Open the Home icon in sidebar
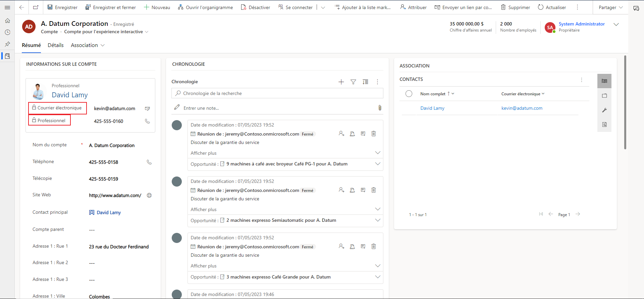The width and height of the screenshot is (644, 299). pos(7,21)
